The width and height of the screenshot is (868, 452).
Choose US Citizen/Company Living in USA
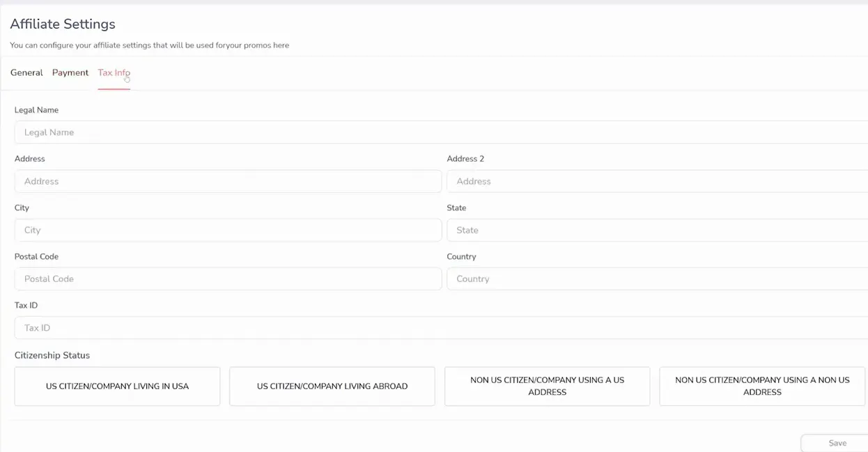tap(117, 386)
